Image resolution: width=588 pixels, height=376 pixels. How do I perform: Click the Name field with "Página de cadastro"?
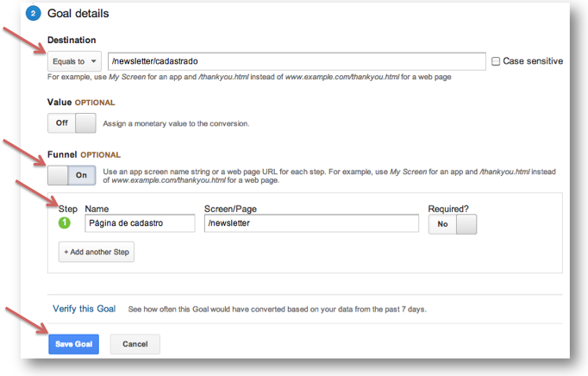140,224
